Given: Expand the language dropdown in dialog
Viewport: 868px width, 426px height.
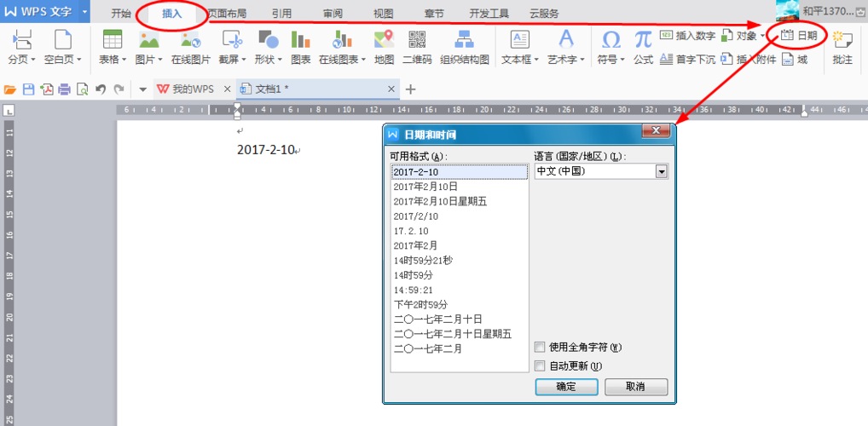Looking at the screenshot, I should [x=662, y=171].
